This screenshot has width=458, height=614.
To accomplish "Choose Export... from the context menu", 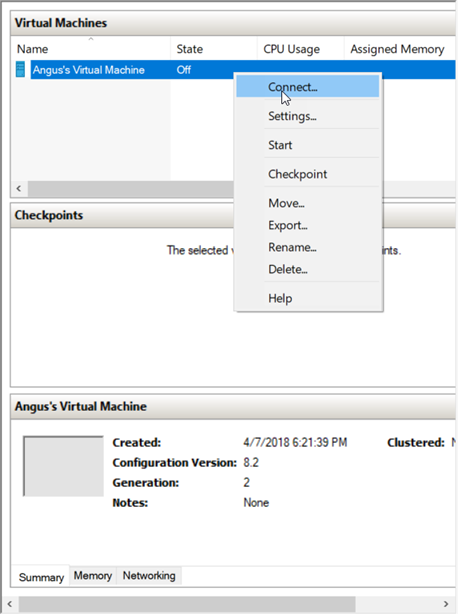I will click(x=308, y=225).
